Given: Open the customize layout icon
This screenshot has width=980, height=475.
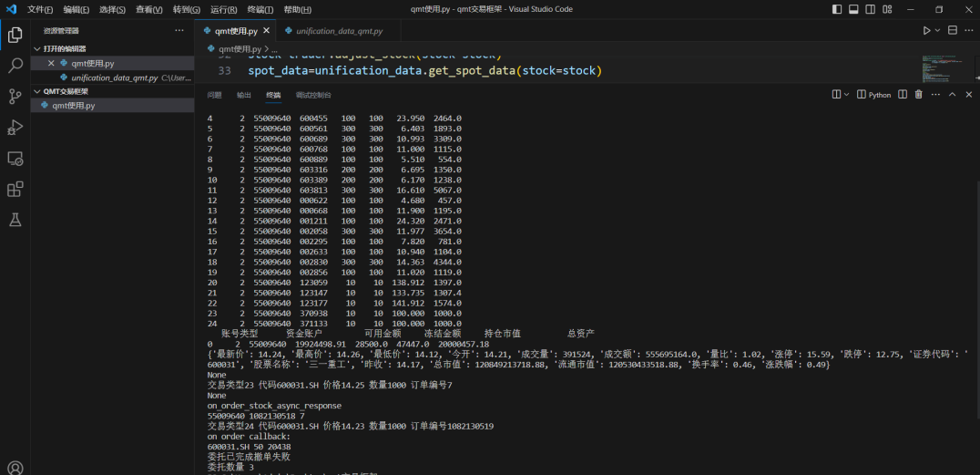Looking at the screenshot, I should tap(887, 9).
